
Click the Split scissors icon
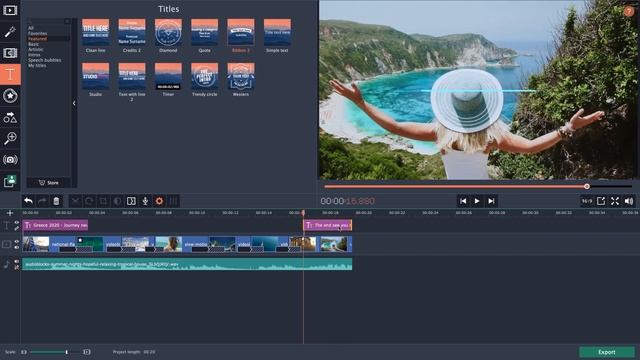click(75, 201)
